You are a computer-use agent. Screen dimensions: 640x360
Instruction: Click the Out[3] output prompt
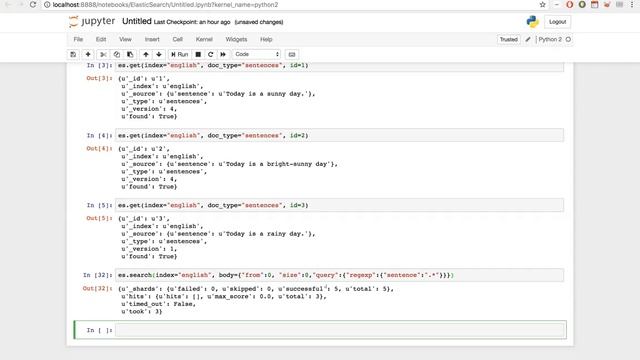[x=99, y=78]
